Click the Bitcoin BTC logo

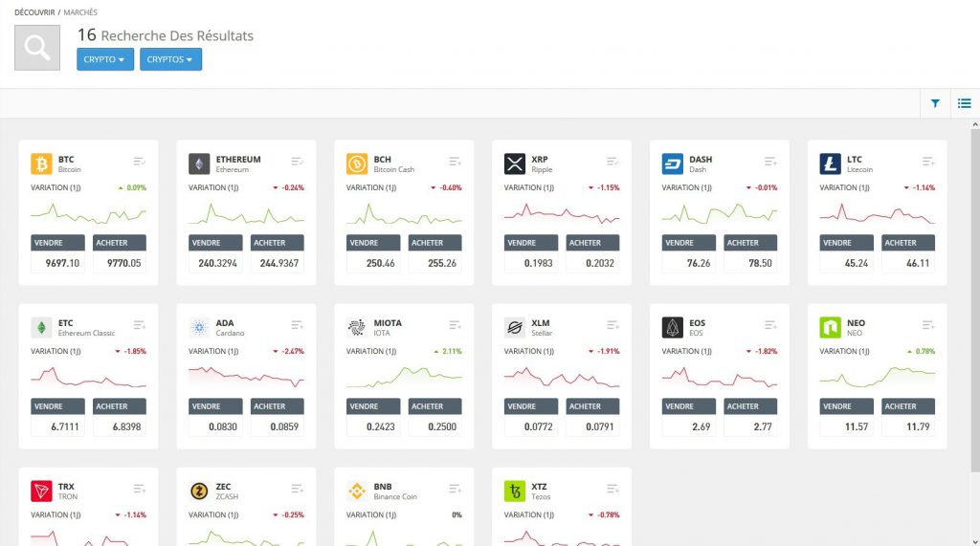pyautogui.click(x=41, y=164)
